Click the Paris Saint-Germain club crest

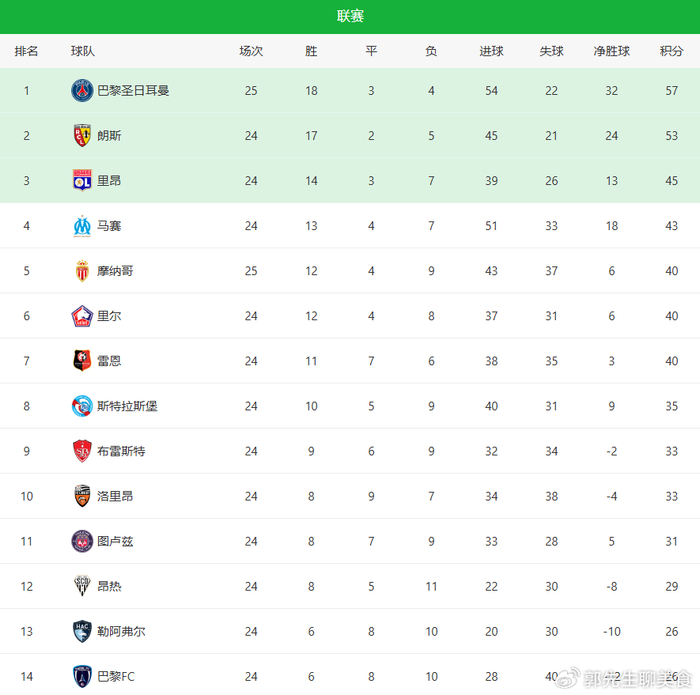82,91
